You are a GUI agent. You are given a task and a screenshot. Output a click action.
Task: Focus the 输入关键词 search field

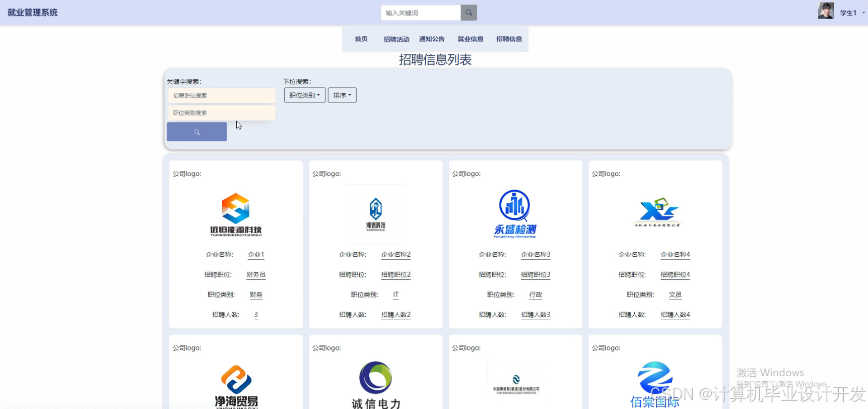(421, 13)
